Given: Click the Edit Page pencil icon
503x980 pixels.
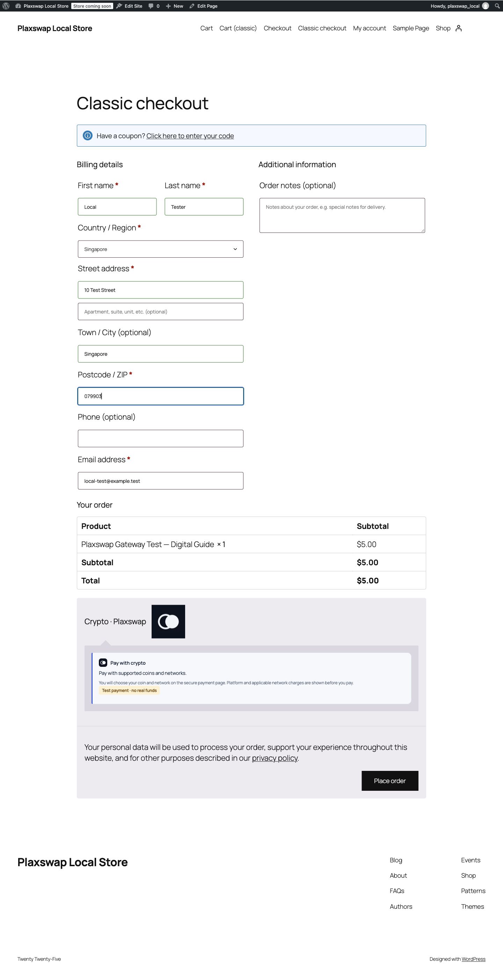Looking at the screenshot, I should pos(192,6).
